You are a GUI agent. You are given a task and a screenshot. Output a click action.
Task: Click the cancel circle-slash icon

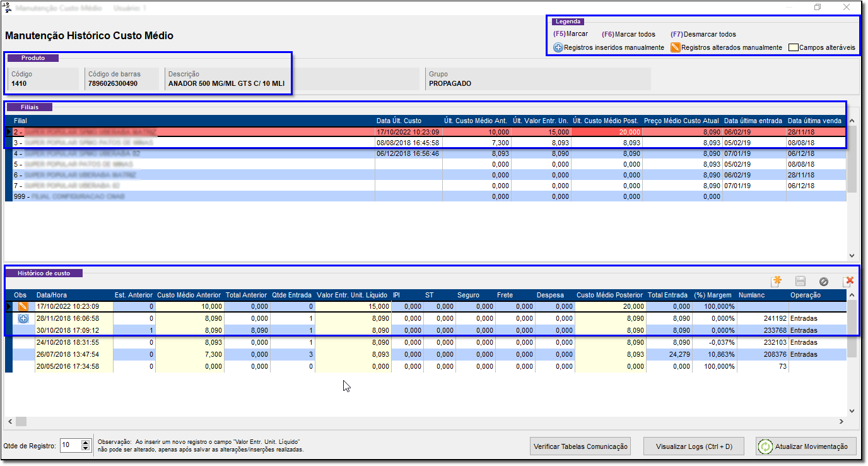pyautogui.click(x=823, y=282)
